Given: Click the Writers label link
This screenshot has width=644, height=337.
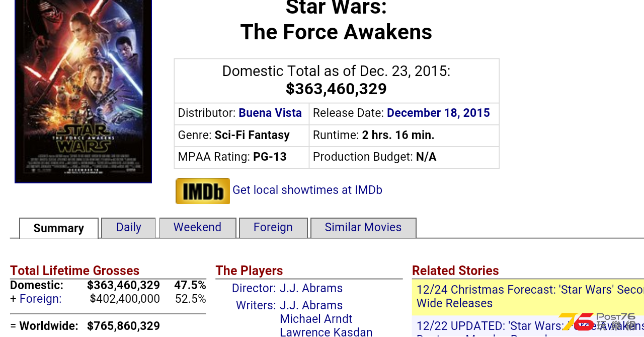Looking at the screenshot, I should click(x=256, y=305).
